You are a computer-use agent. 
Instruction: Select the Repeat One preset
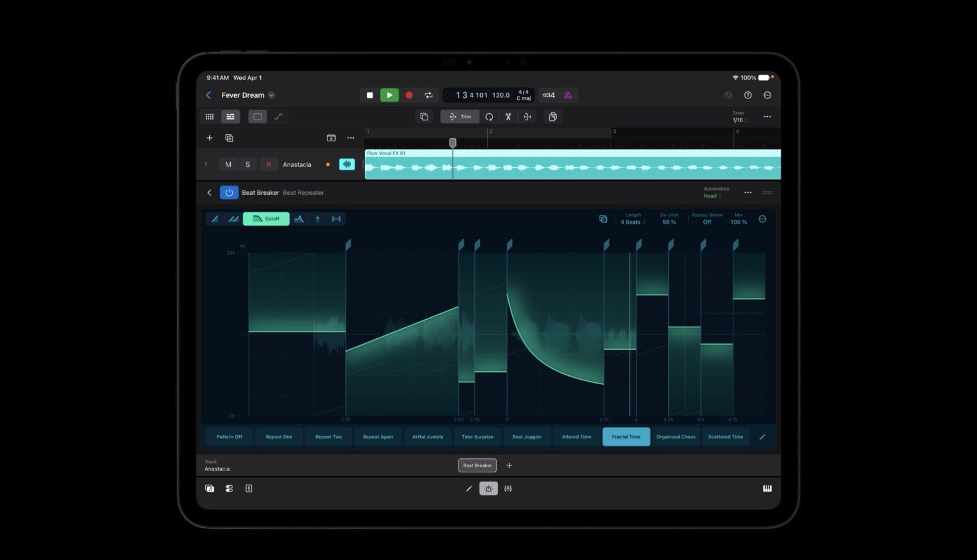pos(279,437)
